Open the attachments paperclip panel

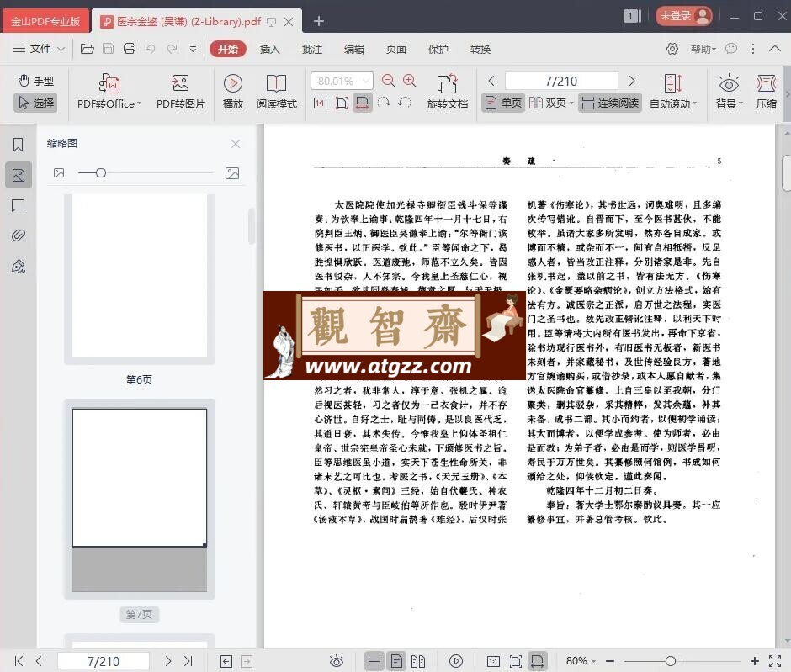point(19,235)
